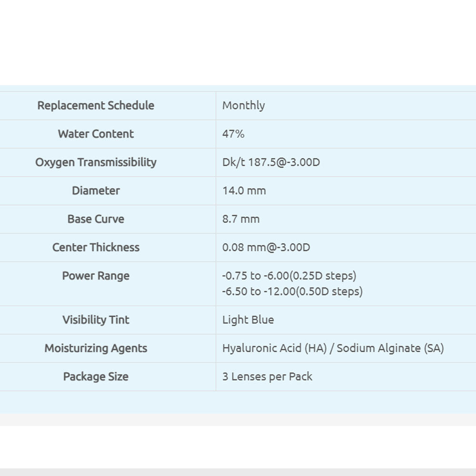Click the Visibility Tint label

pos(96,320)
